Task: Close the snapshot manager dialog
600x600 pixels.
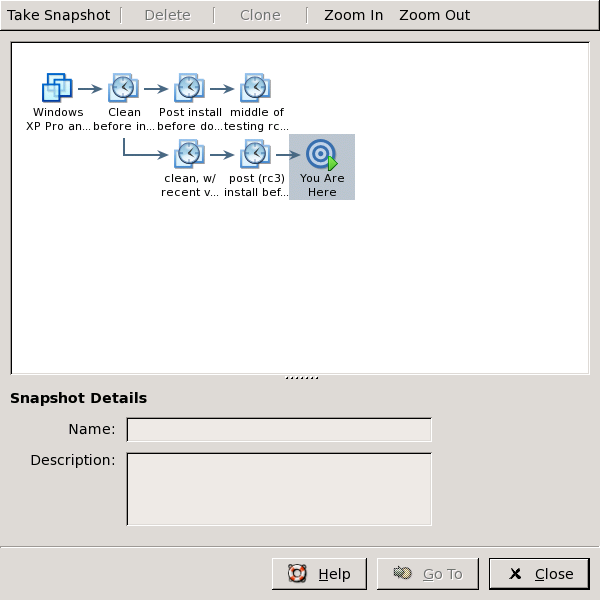Action: pos(540,574)
